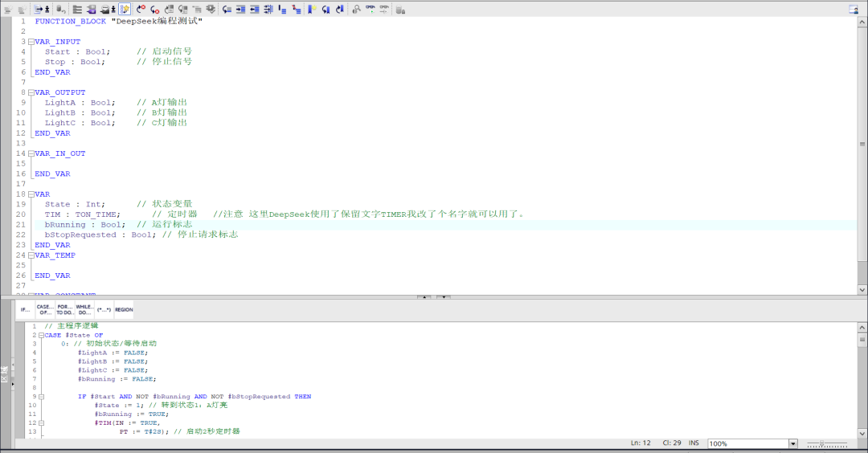Collapse the VAR_OUTPUT section

[x=31, y=92]
